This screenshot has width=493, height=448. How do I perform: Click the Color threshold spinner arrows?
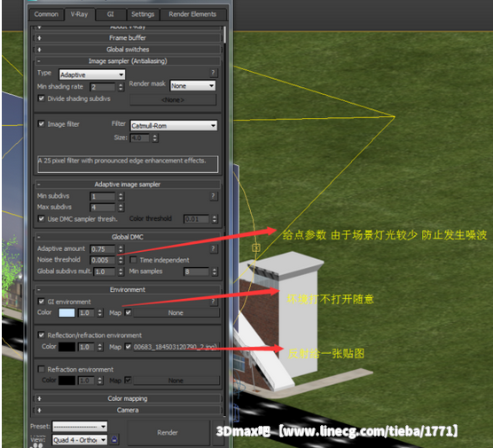pyautogui.click(x=215, y=219)
